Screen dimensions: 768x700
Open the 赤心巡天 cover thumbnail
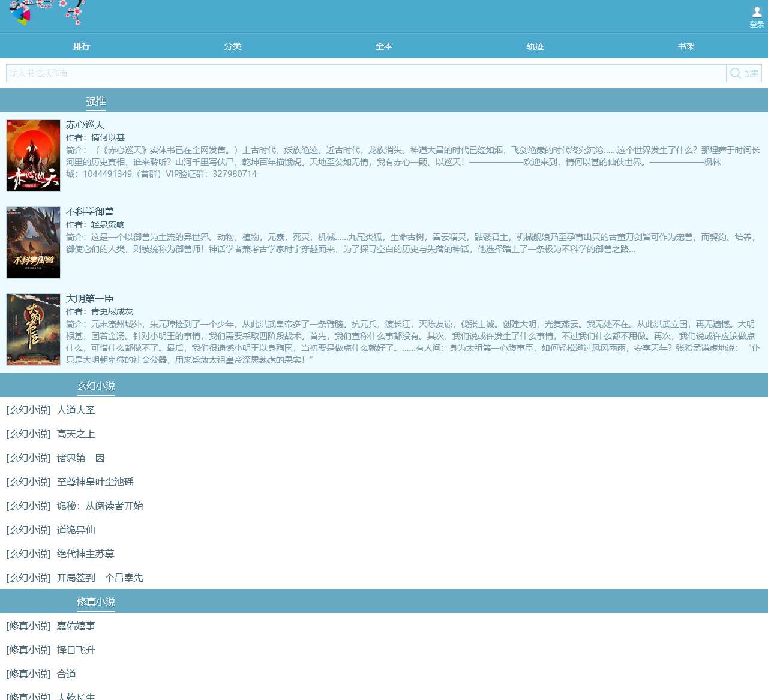(33, 155)
